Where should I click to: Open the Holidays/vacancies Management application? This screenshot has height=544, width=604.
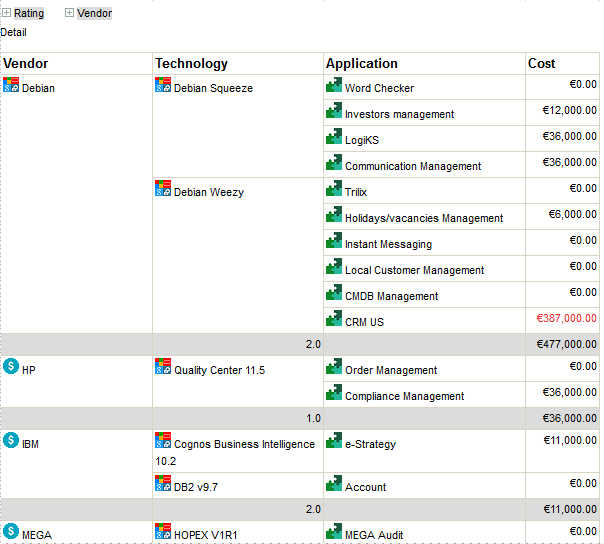click(x=424, y=219)
